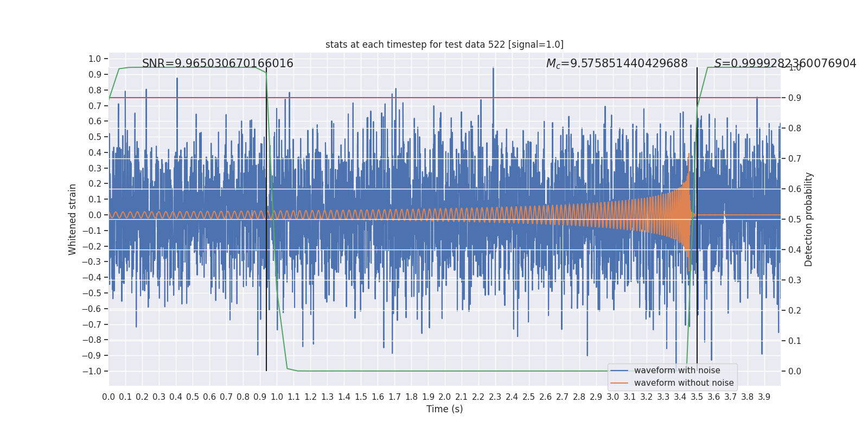Click the Time axis tick label 3.2
Image resolution: width=868 pixels, height=434 pixels.
pos(647,397)
